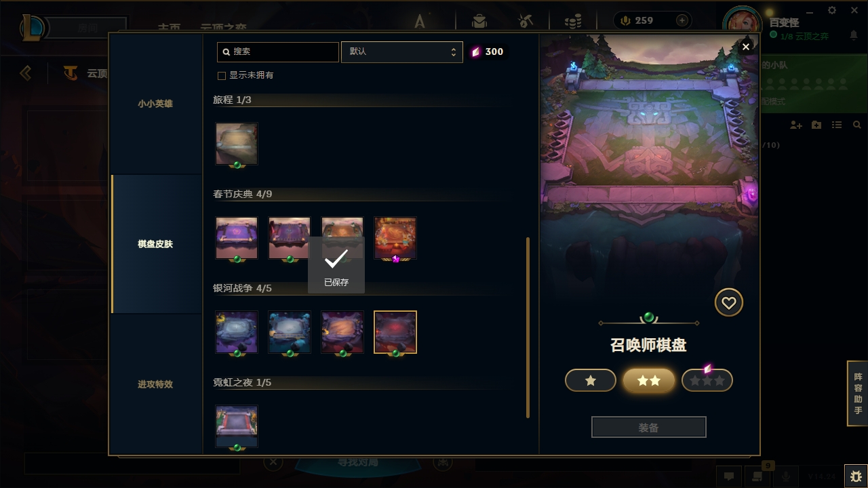The width and height of the screenshot is (868, 488).
Task: Select the red 春节庆典 arena thumbnail
Action: pos(395,238)
